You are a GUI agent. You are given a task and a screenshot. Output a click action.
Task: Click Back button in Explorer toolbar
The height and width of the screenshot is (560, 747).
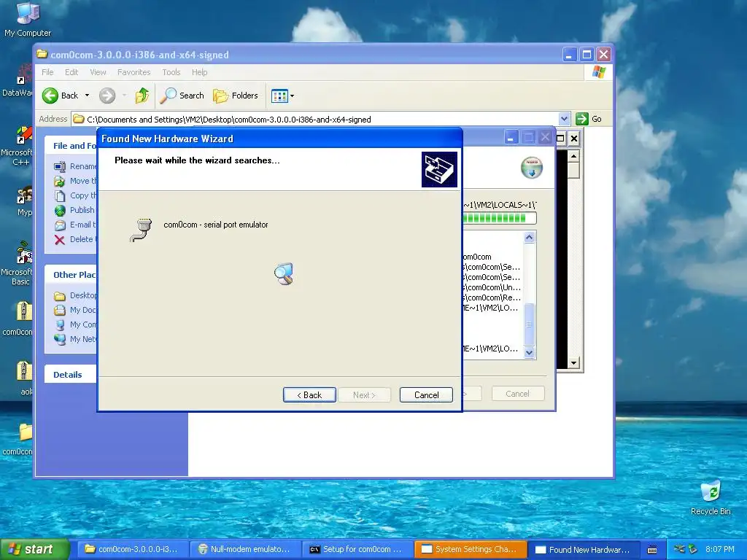[60, 96]
